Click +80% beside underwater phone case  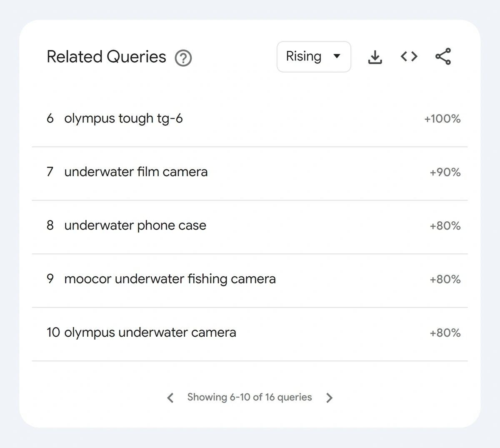click(x=445, y=226)
